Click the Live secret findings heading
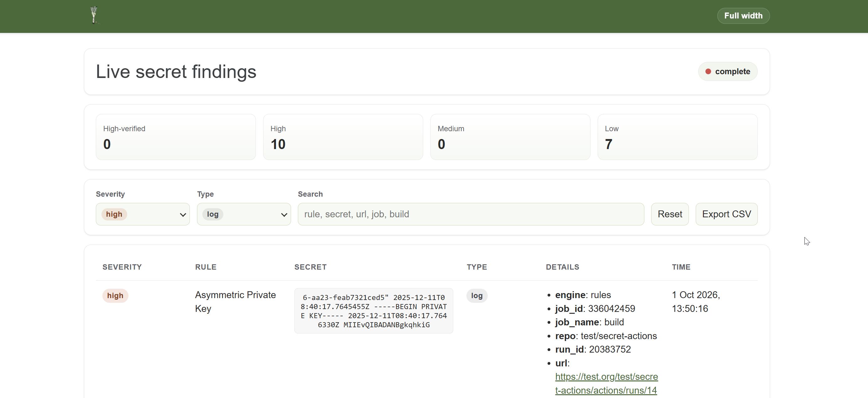The width and height of the screenshot is (868, 398). click(176, 72)
